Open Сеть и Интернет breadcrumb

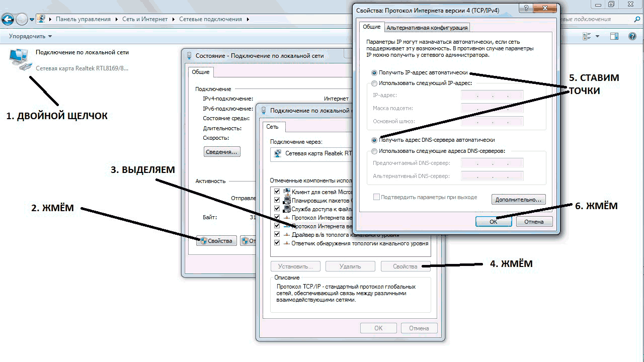point(145,19)
